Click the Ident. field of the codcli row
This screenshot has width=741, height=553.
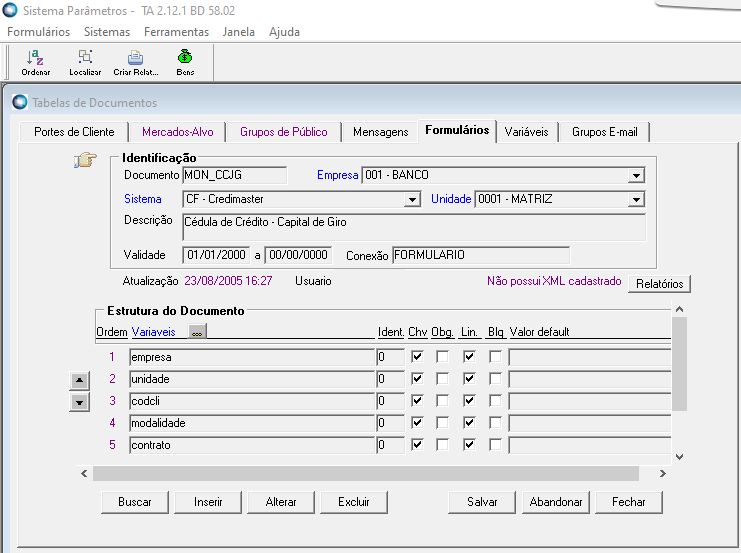point(390,401)
